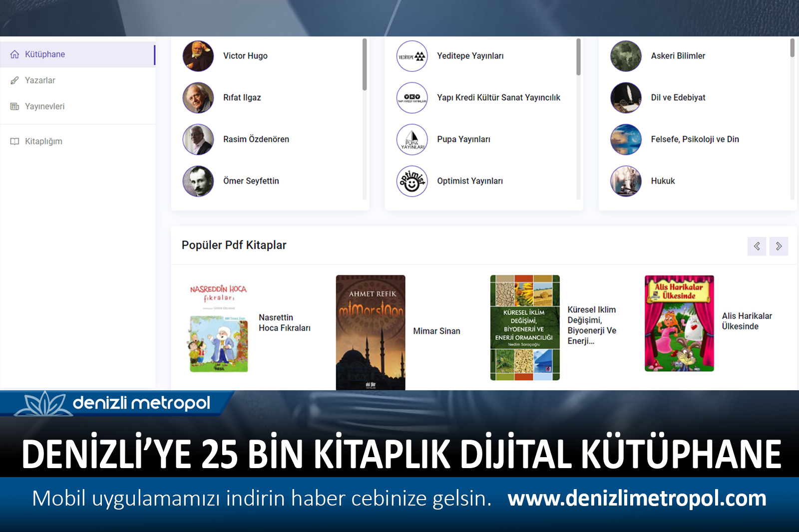Open the Küresel İklim Değişimi book cover
Viewport: 799px width, 532px height.
pos(525,328)
